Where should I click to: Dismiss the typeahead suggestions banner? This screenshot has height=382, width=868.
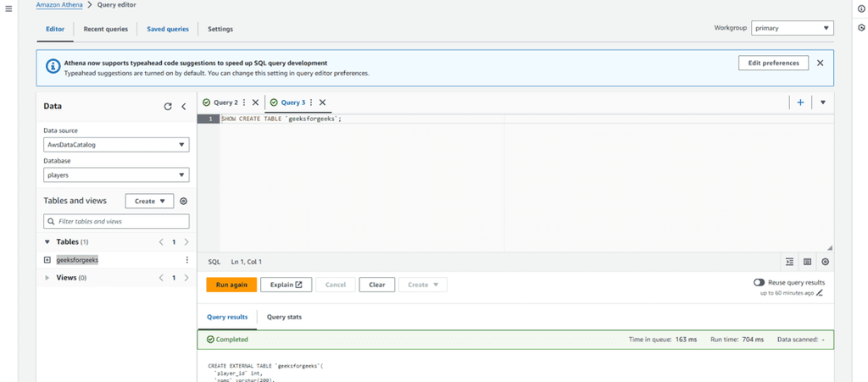820,63
